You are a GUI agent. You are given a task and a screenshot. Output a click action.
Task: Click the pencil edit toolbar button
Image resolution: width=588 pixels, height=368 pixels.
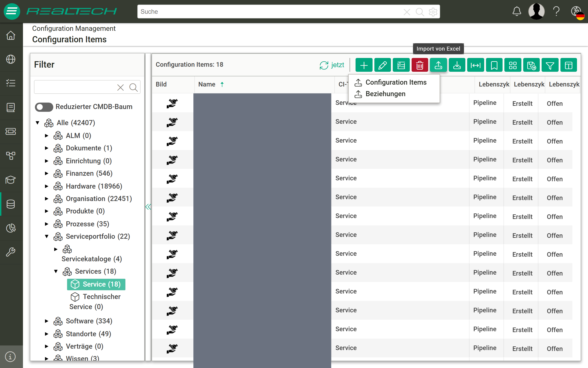(x=382, y=65)
